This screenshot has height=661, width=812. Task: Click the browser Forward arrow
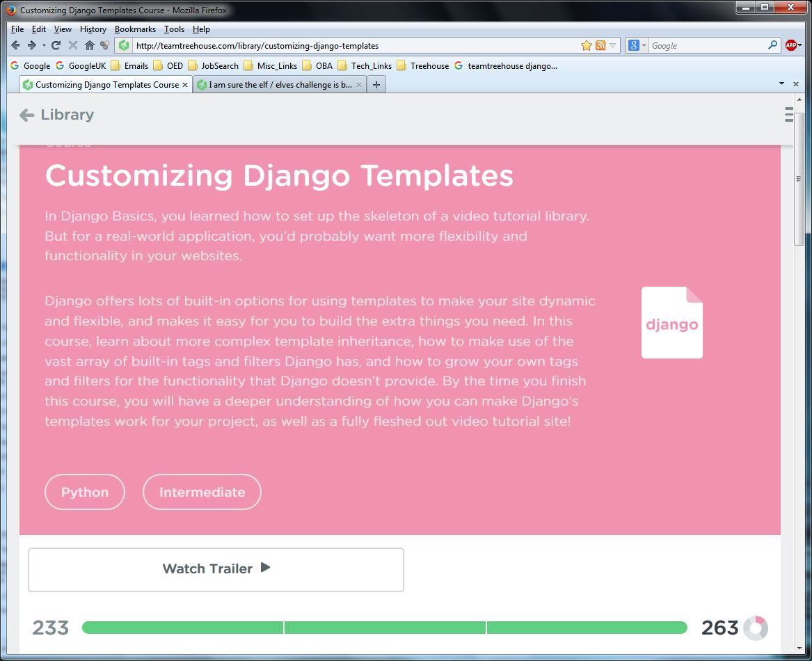[31, 46]
